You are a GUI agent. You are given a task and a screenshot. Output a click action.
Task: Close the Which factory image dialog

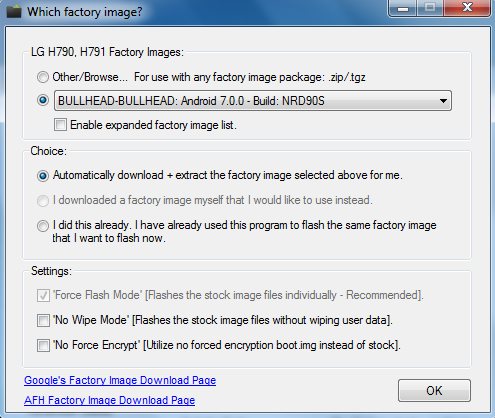467,8
